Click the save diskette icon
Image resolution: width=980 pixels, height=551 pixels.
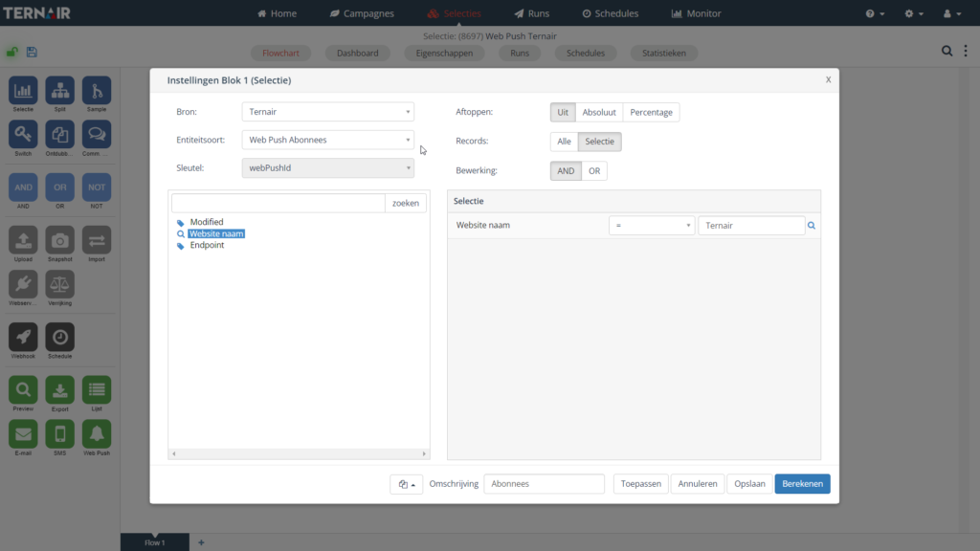pyautogui.click(x=32, y=52)
